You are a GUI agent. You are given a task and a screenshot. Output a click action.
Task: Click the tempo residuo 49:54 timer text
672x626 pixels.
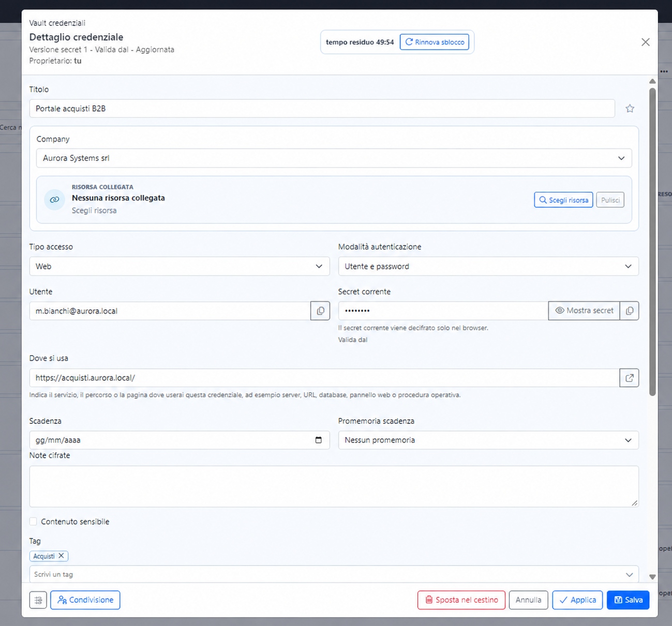[x=360, y=42]
